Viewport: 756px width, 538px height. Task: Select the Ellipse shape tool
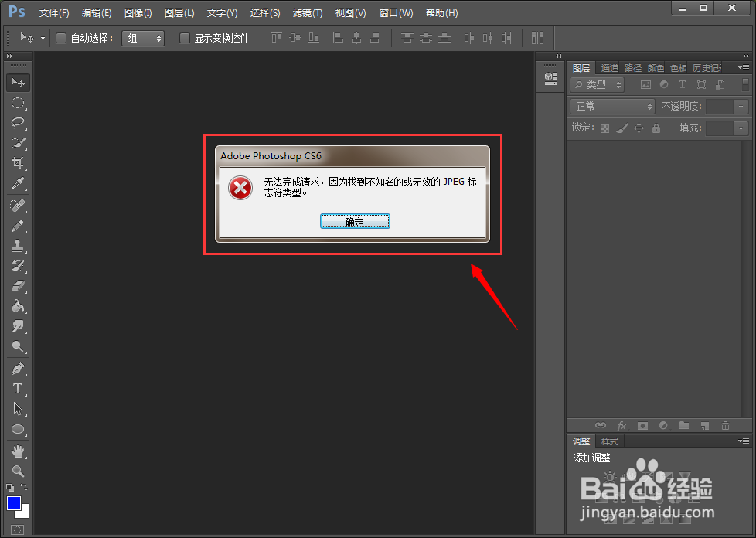pyautogui.click(x=18, y=429)
